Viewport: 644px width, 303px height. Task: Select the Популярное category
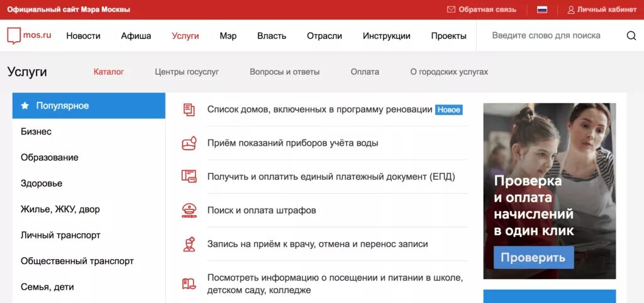89,106
